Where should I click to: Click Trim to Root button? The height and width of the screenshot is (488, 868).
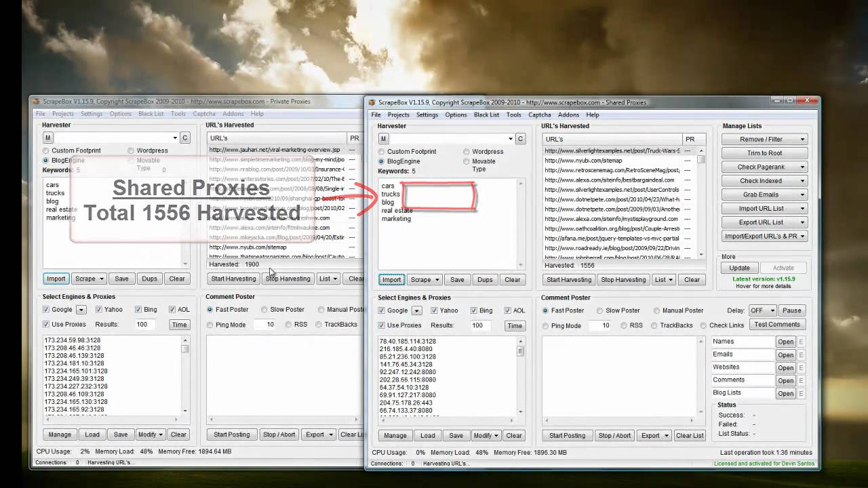(x=764, y=153)
